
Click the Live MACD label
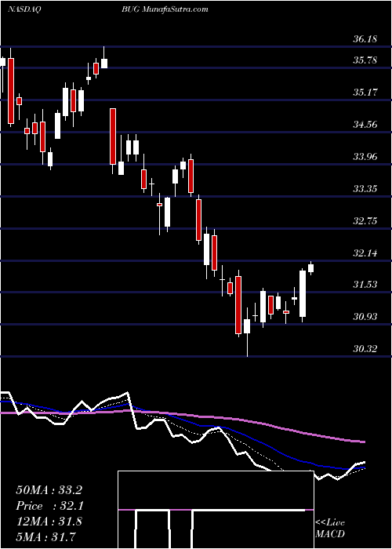(330, 528)
